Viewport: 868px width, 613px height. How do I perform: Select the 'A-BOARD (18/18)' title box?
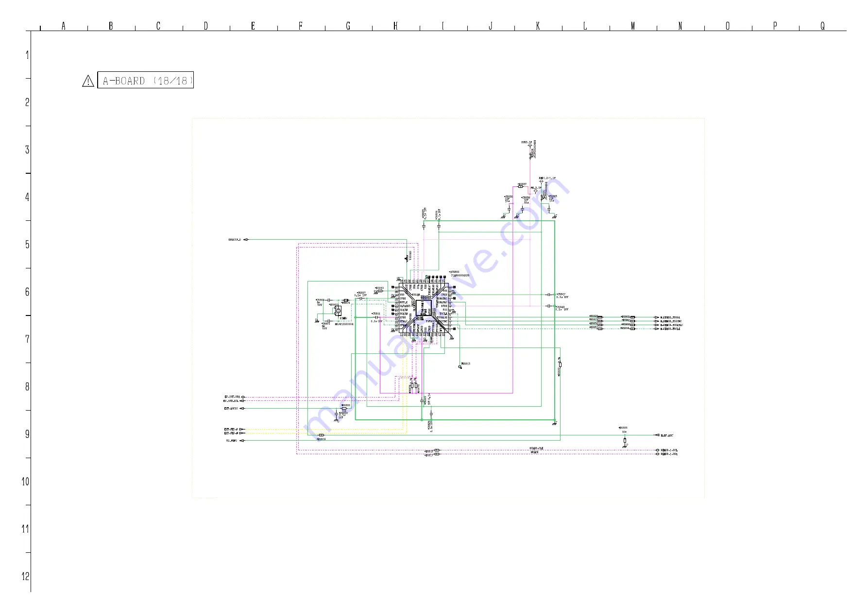pyautogui.click(x=146, y=80)
